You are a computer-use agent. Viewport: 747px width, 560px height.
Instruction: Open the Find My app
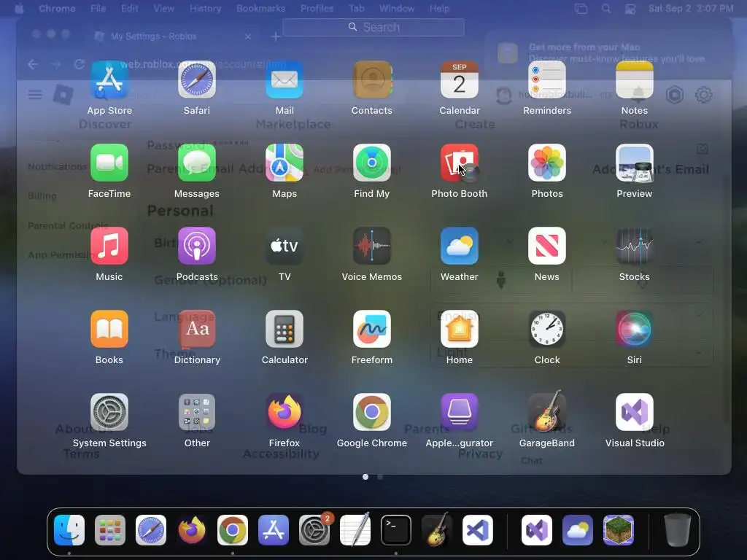click(371, 163)
